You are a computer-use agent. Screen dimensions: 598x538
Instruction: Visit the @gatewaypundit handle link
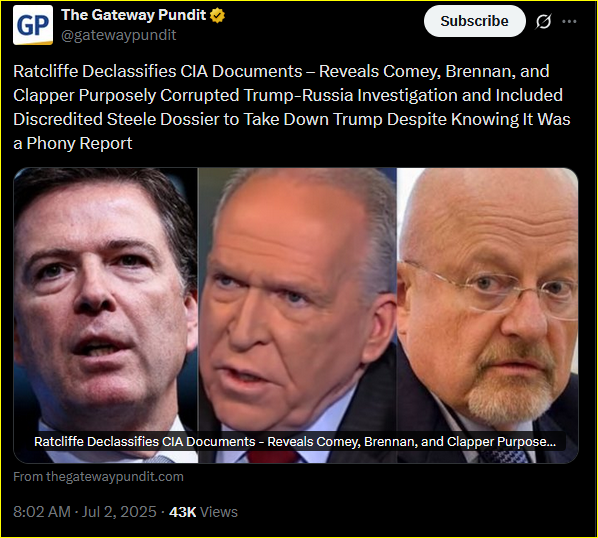pyautogui.click(x=119, y=35)
